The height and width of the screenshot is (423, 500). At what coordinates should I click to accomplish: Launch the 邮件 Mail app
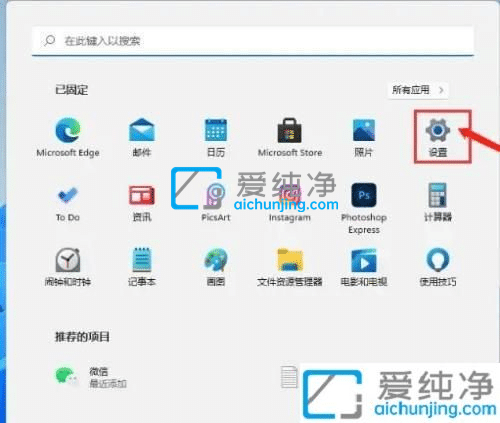point(142,137)
